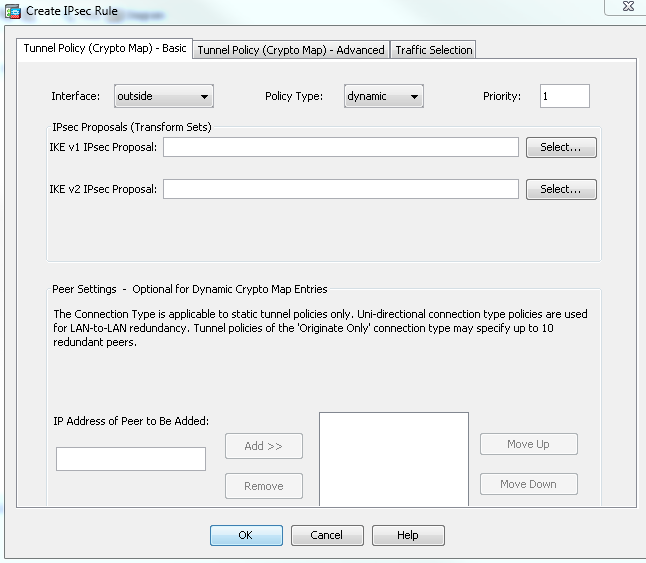Click the Create IPsec Rule title icon

(13, 12)
